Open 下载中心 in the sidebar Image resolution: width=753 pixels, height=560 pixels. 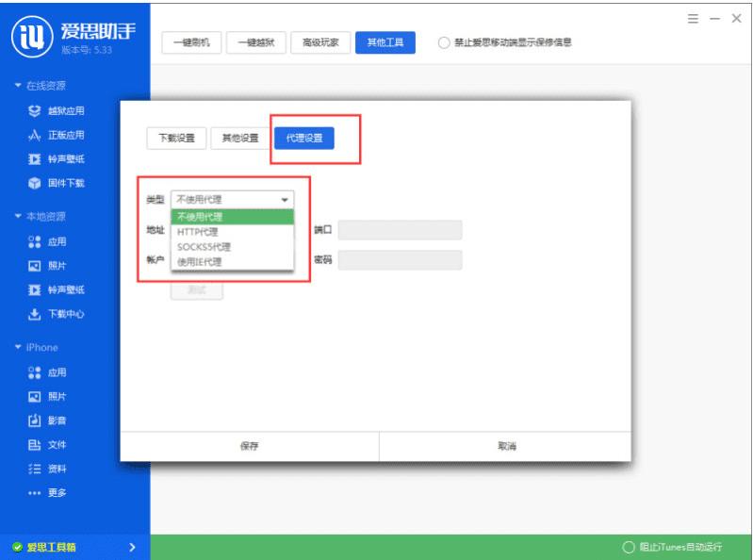[57, 314]
